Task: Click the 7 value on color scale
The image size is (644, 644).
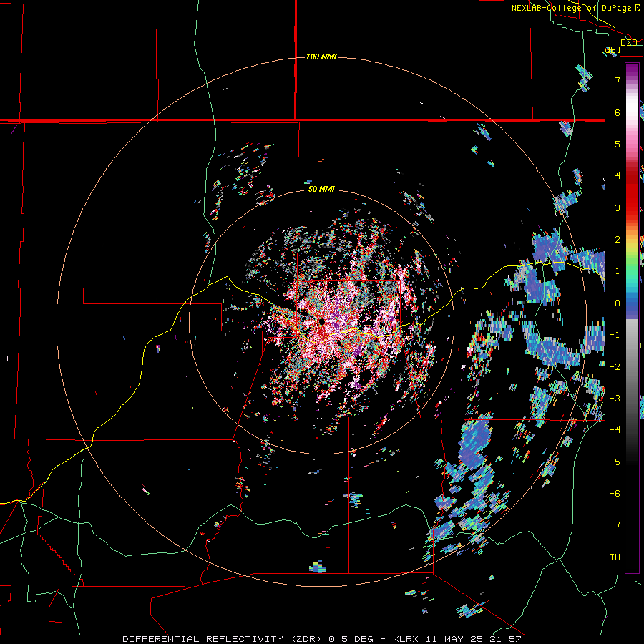Action: pos(618,80)
